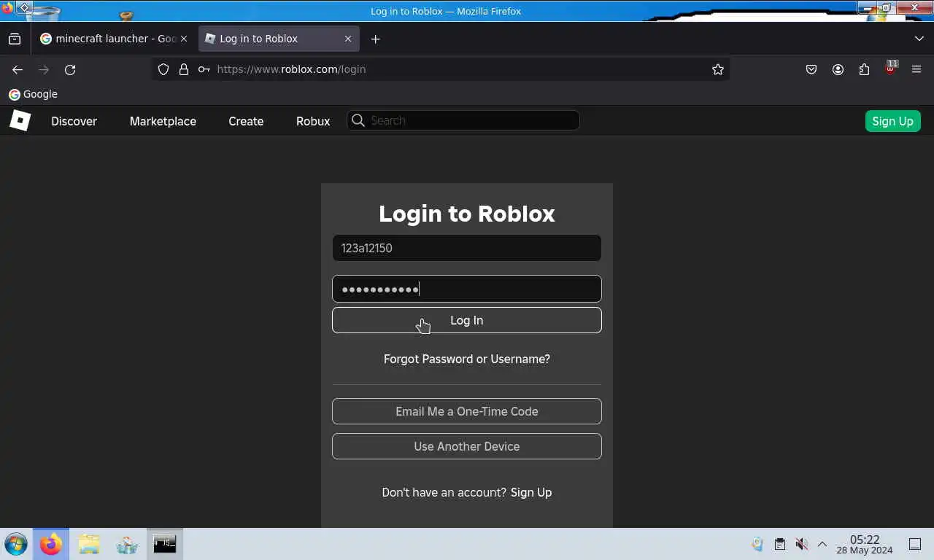This screenshot has height=560, width=934.
Task: Open Forgot Password or Username link
Action: (467, 359)
